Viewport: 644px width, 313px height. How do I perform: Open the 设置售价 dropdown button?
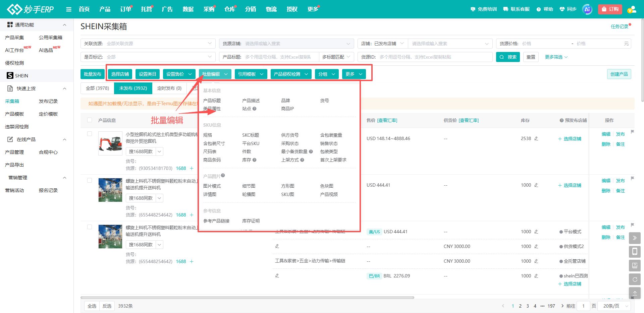pyautogui.click(x=179, y=74)
